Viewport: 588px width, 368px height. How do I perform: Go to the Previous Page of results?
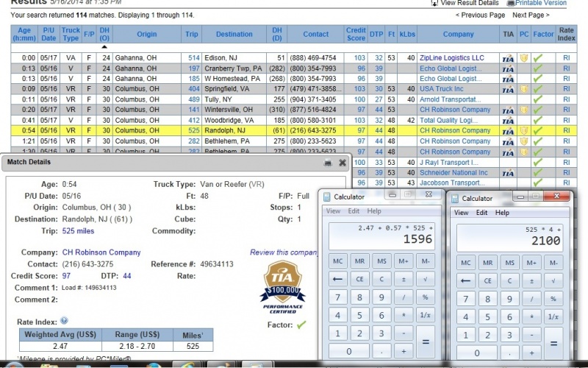pos(480,15)
